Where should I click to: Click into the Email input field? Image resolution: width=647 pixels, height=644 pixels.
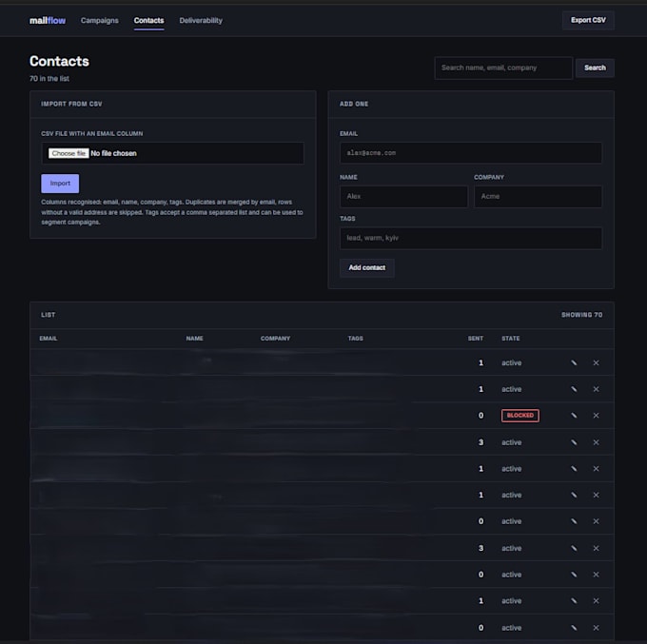471,153
